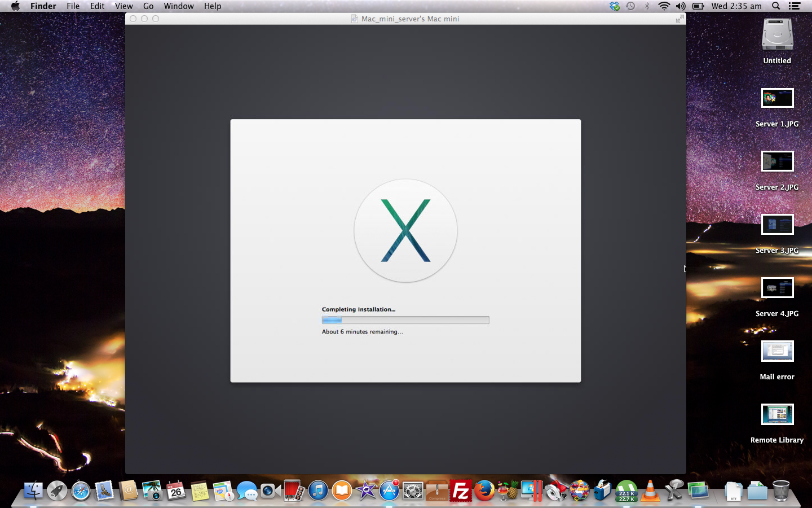Open uTorrent icon showing 22.1 K

pos(626,491)
